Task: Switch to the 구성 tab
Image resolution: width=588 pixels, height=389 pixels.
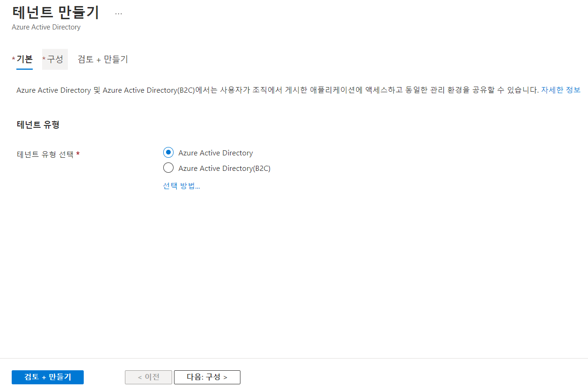Action: pyautogui.click(x=55, y=59)
